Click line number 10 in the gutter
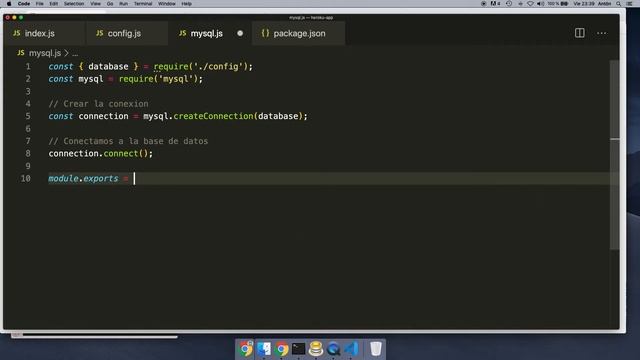The height and width of the screenshot is (360, 640). (x=26, y=179)
